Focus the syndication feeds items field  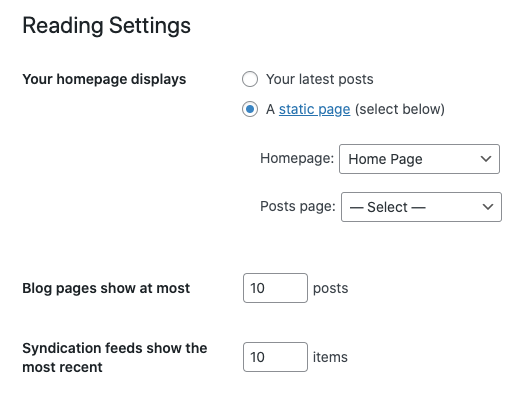point(275,357)
